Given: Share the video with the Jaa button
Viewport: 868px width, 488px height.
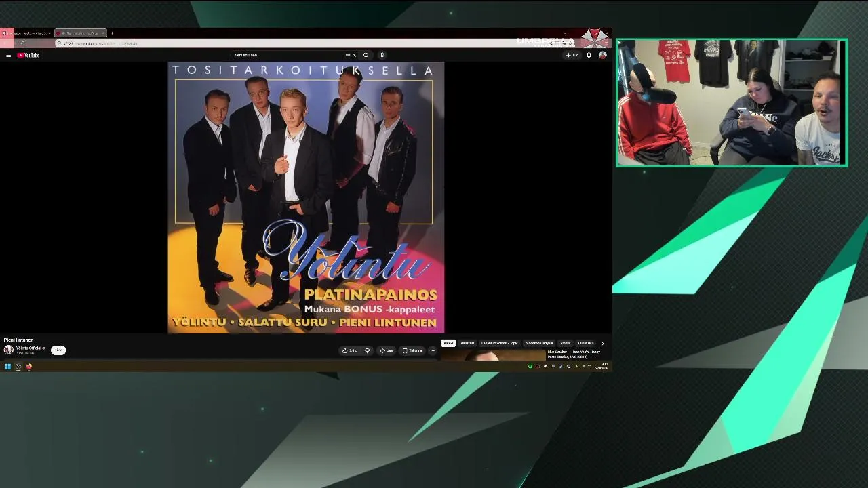Looking at the screenshot, I should click(x=387, y=350).
